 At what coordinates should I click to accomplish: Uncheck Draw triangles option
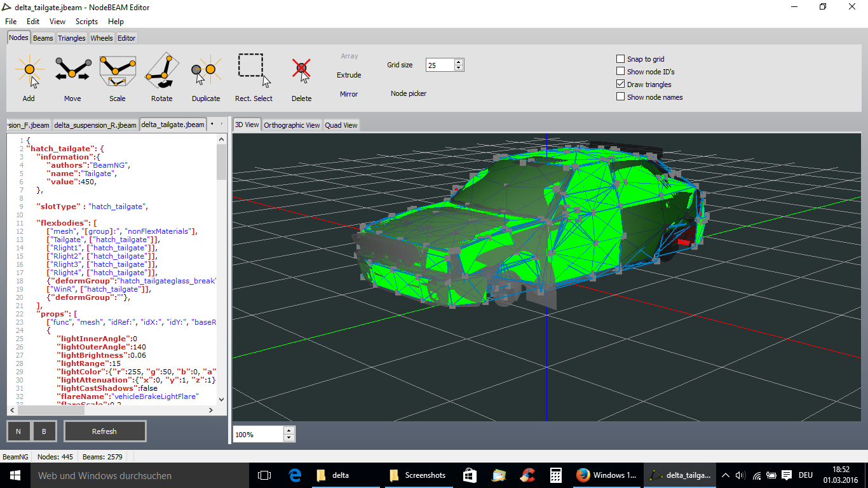(621, 84)
